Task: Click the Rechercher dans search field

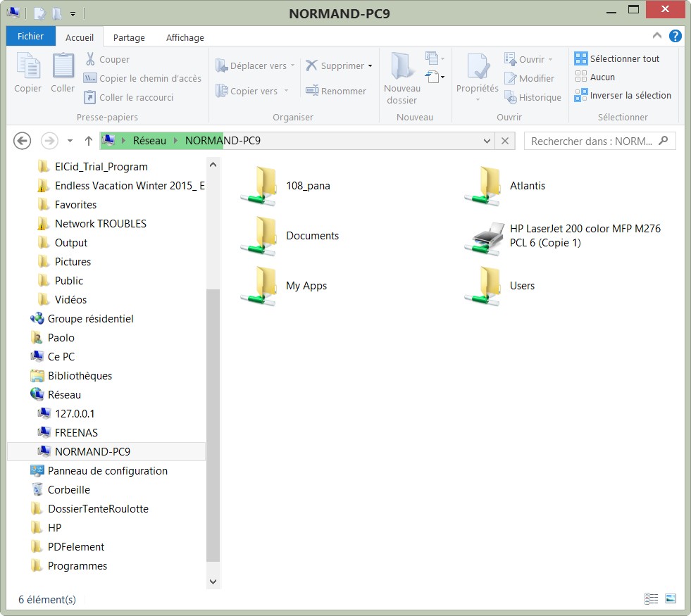Action: (x=592, y=141)
